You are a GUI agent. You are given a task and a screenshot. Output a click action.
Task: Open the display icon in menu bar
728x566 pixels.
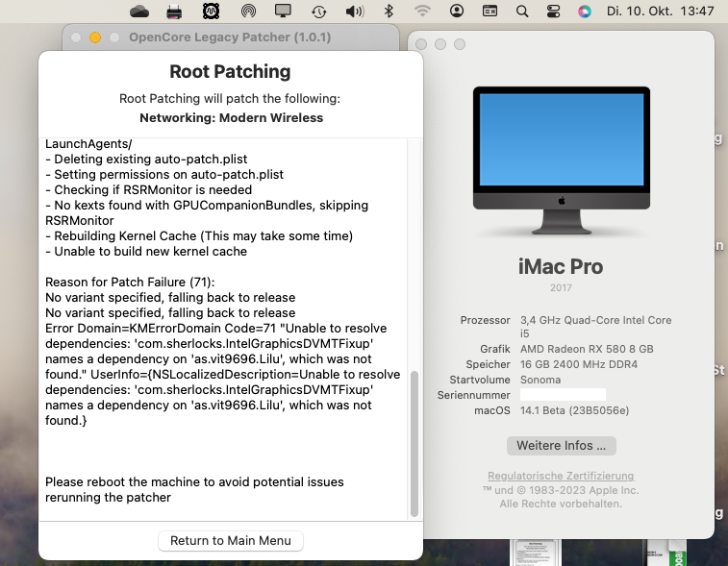pyautogui.click(x=283, y=11)
